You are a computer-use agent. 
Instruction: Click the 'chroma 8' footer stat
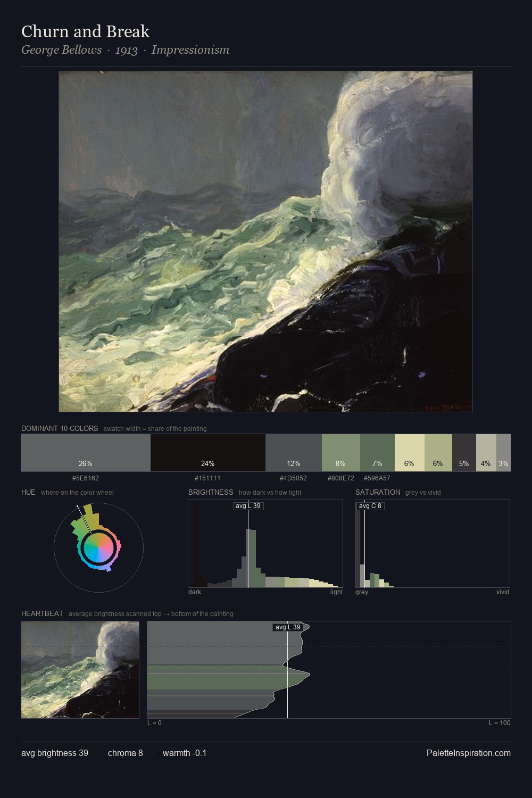pos(126,753)
